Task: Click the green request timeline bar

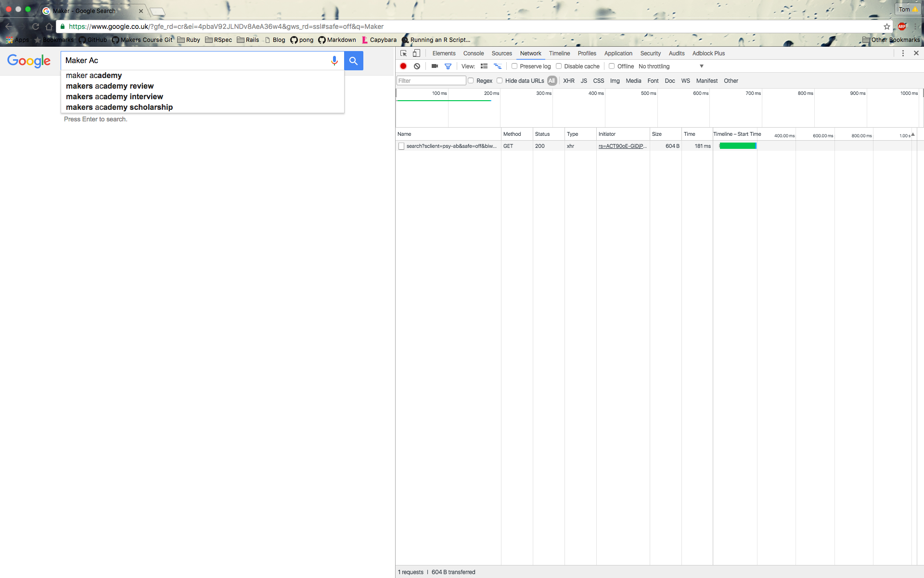Action: (x=738, y=146)
